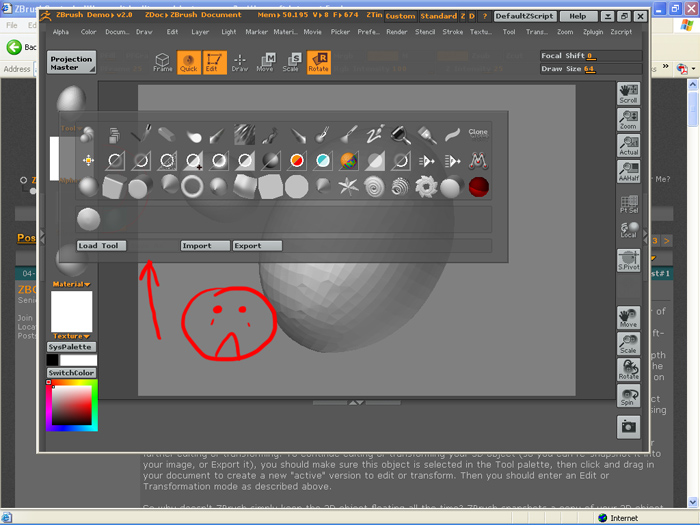Toggle Rotate transform mode in top shelf
Viewport: 700px width, 525px height.
pyautogui.click(x=319, y=62)
